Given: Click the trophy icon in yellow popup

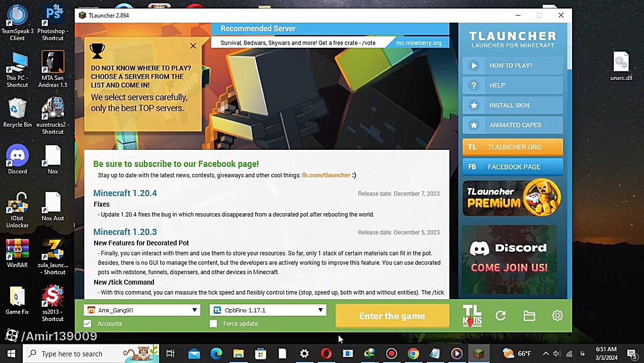Looking at the screenshot, I should pyautogui.click(x=97, y=50).
